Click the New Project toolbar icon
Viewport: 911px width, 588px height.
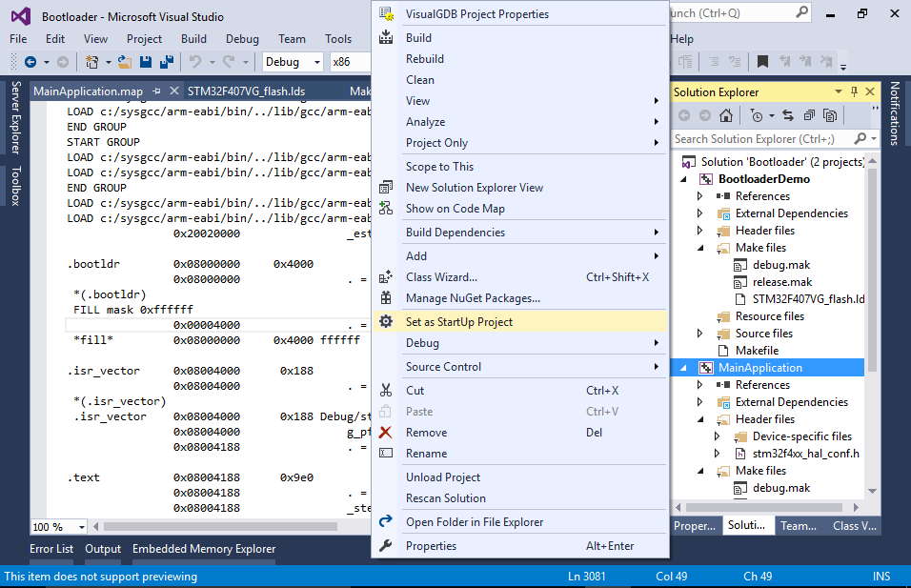tap(91, 62)
